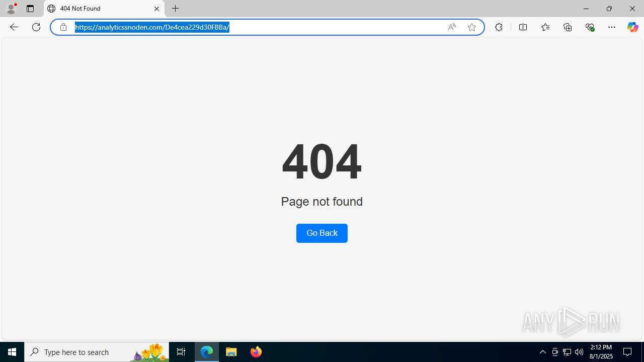644x362 pixels.
Task: Click the Go Back button
Action: 322,233
